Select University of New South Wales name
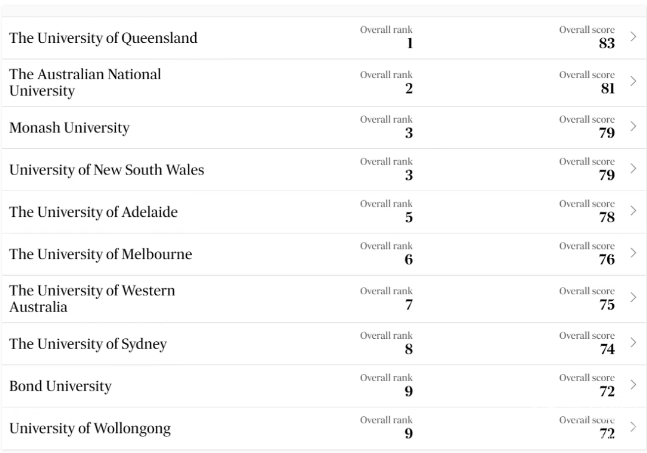 point(106,170)
